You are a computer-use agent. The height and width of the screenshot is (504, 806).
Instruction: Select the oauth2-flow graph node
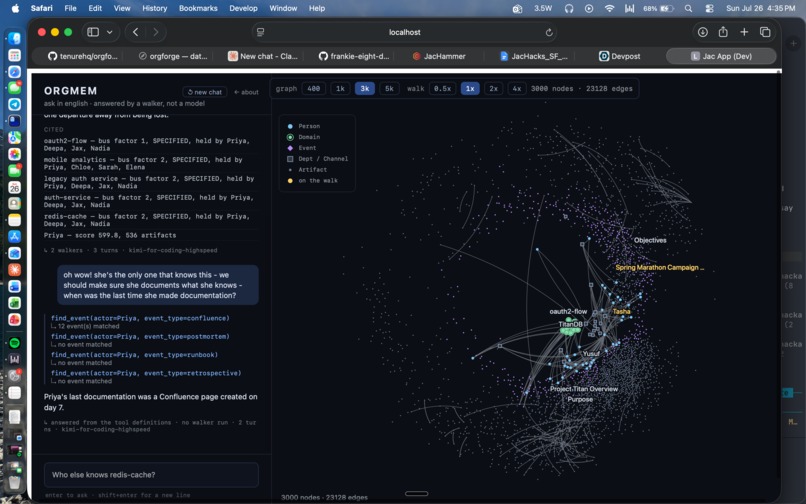[x=568, y=312]
